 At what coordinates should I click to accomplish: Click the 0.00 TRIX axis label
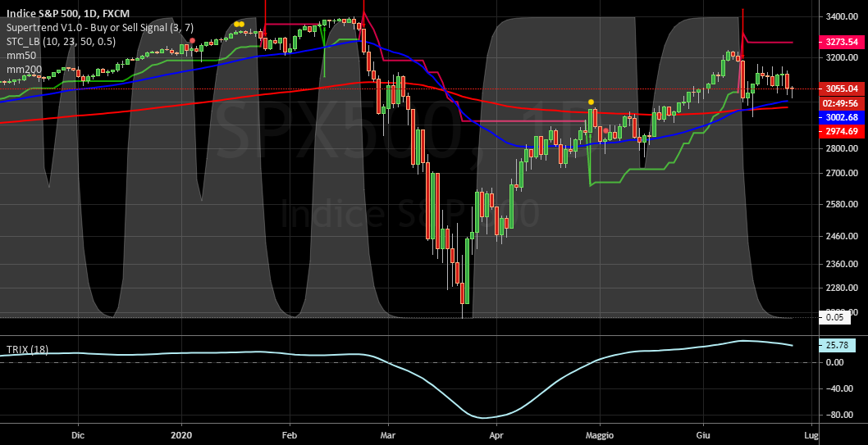[835, 362]
